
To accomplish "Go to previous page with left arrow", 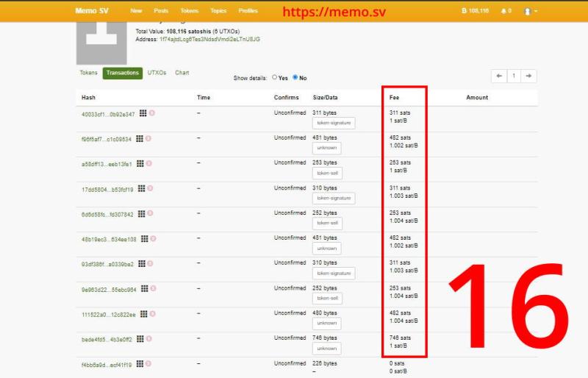I will (499, 76).
